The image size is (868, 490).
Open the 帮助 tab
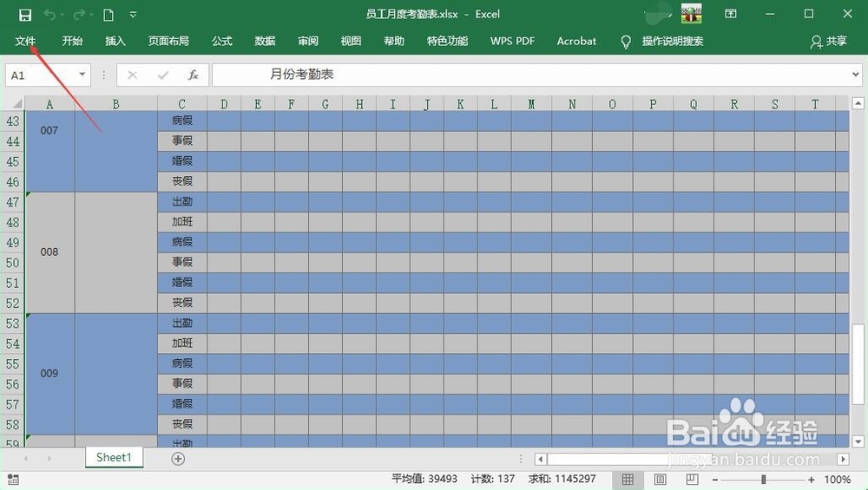[394, 41]
